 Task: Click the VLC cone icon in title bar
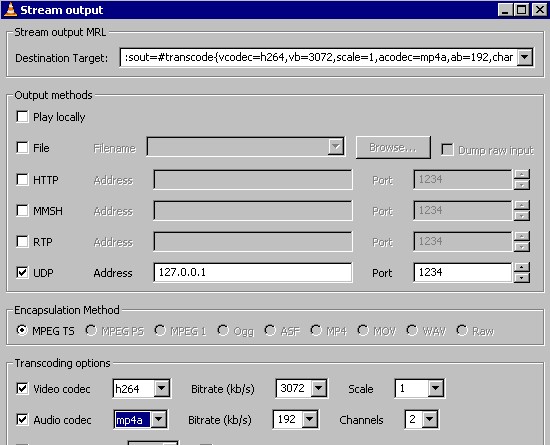11,9
